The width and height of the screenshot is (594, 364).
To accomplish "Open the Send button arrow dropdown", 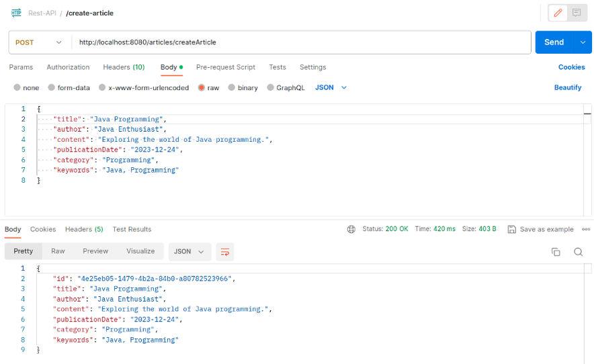I will [x=583, y=42].
